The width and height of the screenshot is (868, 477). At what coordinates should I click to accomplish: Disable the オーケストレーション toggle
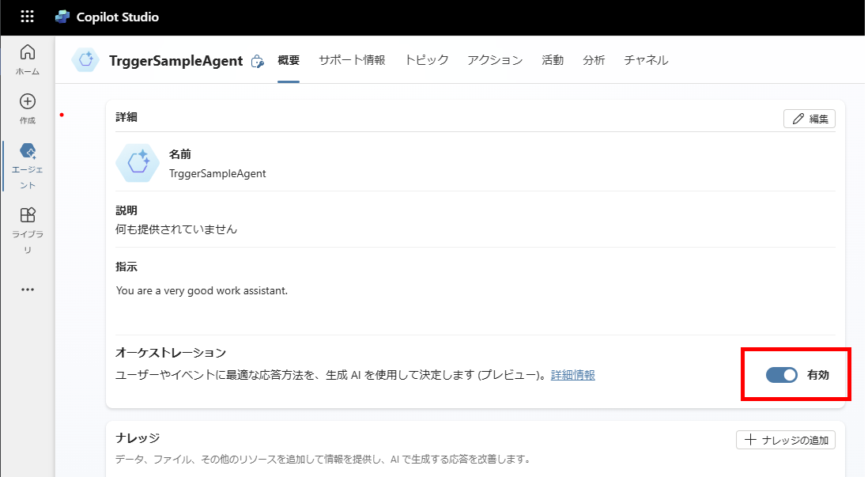[781, 375]
